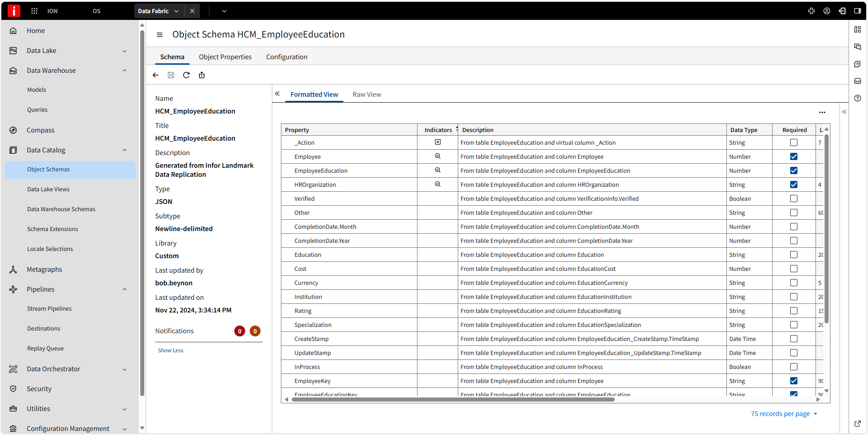Click the Security shield icon in sidebar

[13, 389]
